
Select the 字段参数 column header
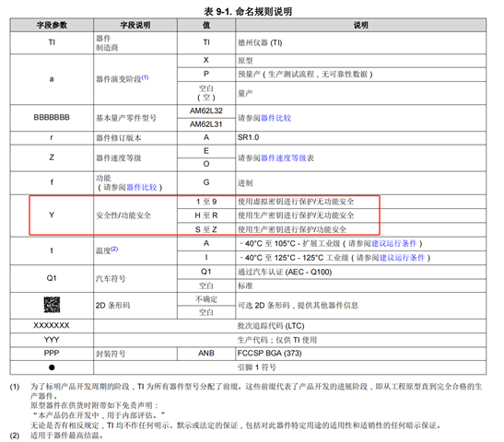[x=52, y=25]
